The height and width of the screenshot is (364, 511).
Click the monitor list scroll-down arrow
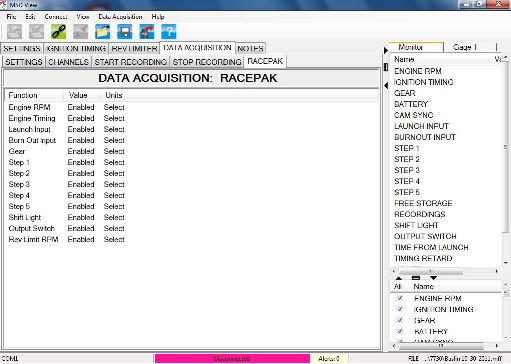[506, 263]
